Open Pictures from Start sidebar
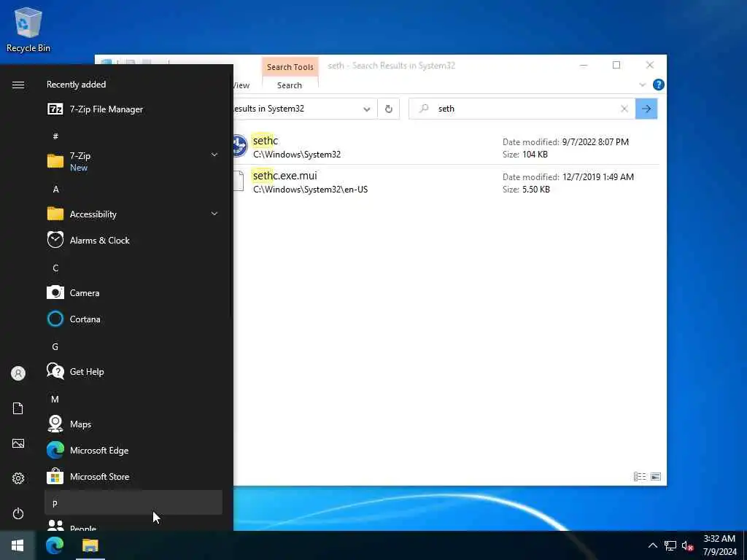The width and height of the screenshot is (747, 560). [x=18, y=443]
